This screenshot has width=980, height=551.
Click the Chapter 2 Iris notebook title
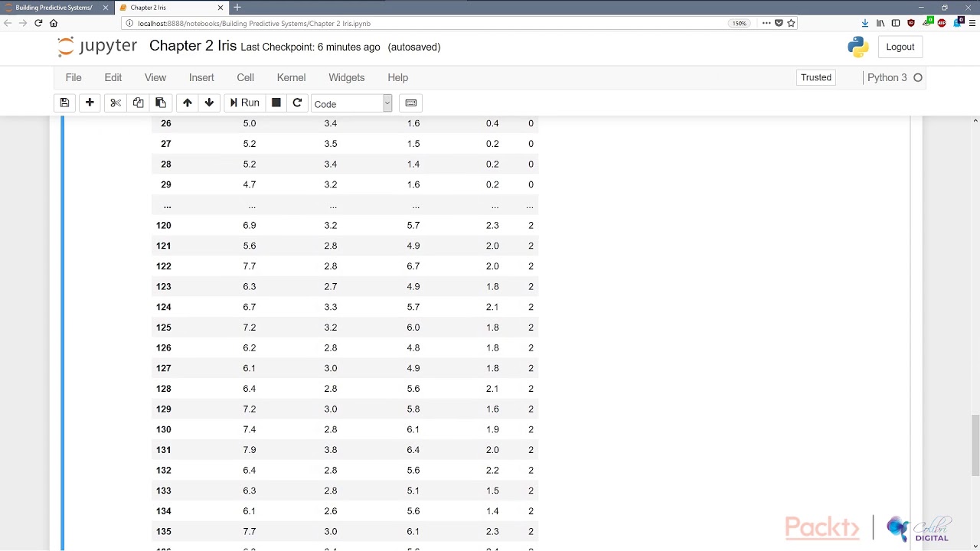193,46
